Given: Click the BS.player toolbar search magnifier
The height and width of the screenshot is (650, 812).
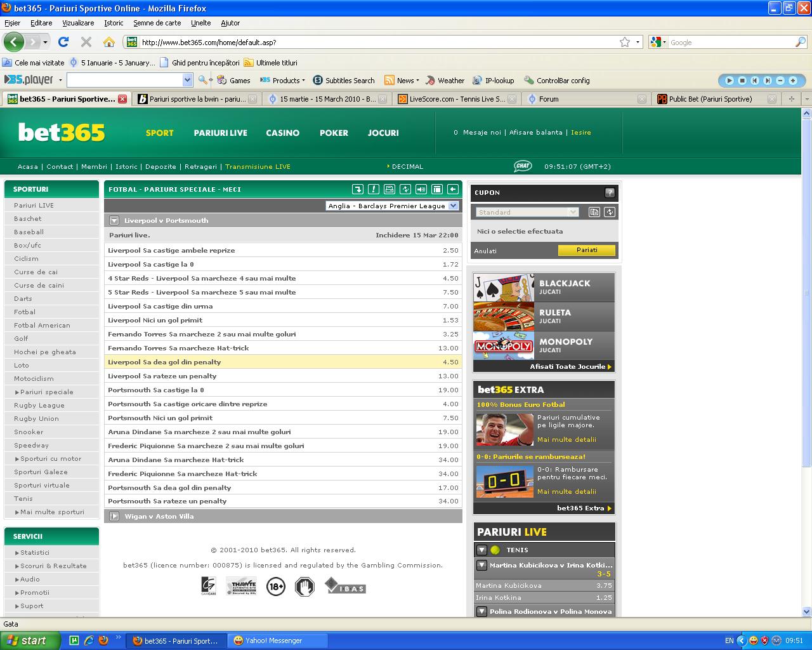Looking at the screenshot, I should coord(203,80).
